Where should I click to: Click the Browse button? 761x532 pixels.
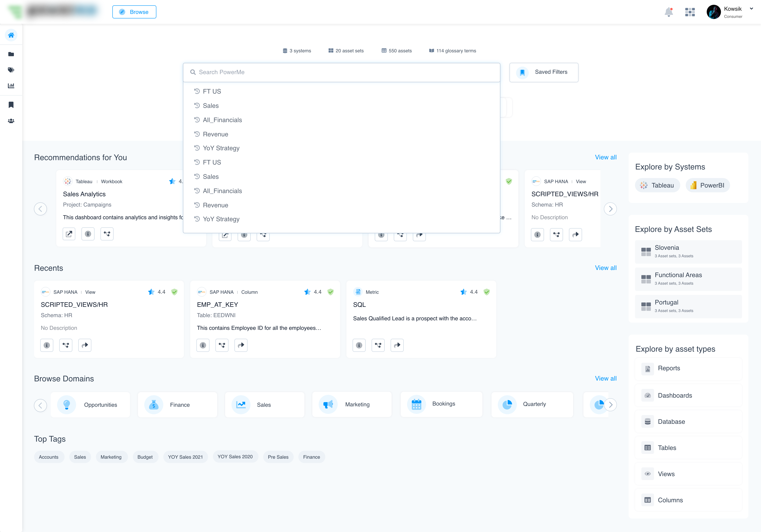click(134, 12)
